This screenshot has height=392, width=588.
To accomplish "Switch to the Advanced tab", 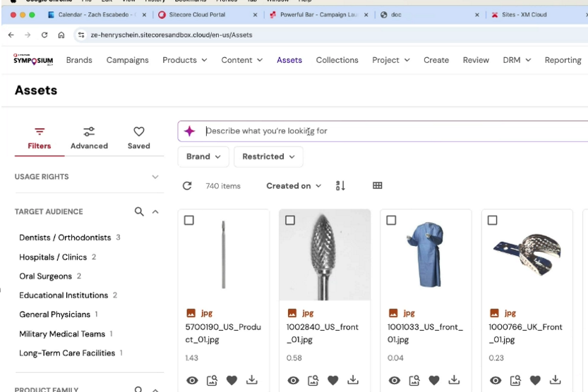I will [x=89, y=138].
